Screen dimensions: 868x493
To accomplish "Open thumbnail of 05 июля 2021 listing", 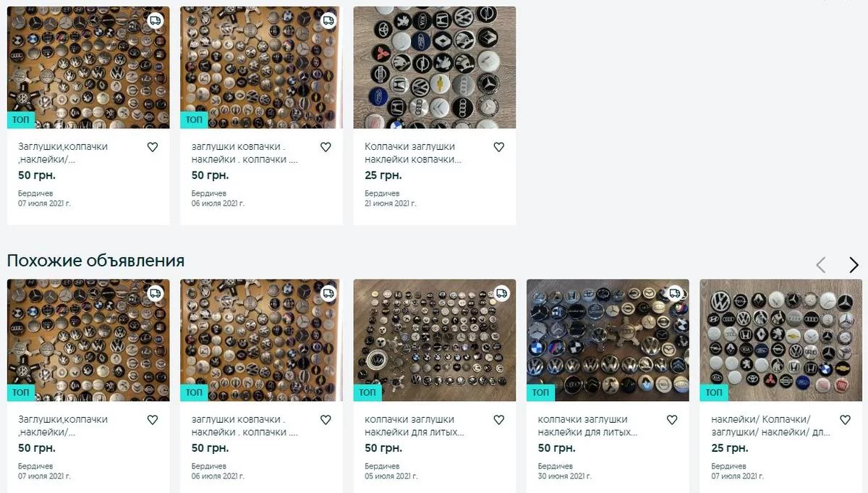I will pos(434,340).
